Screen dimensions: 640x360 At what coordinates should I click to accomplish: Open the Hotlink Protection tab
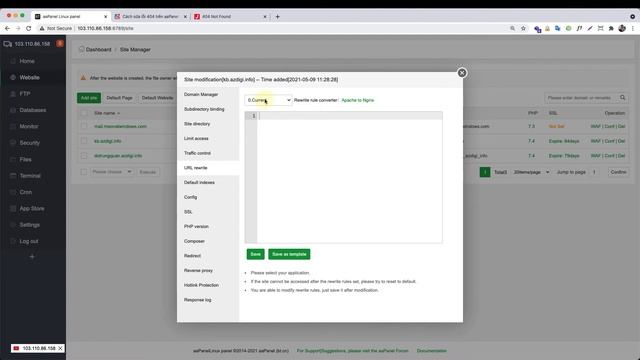[201, 285]
